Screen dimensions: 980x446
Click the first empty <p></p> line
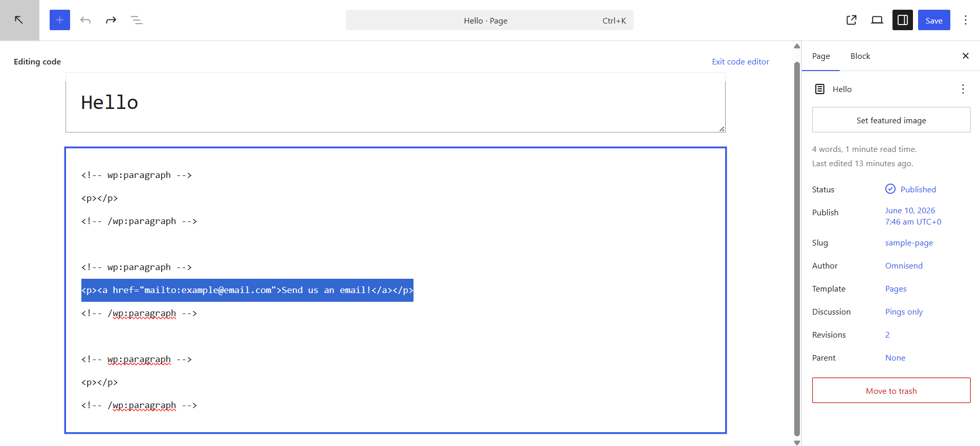coord(99,198)
